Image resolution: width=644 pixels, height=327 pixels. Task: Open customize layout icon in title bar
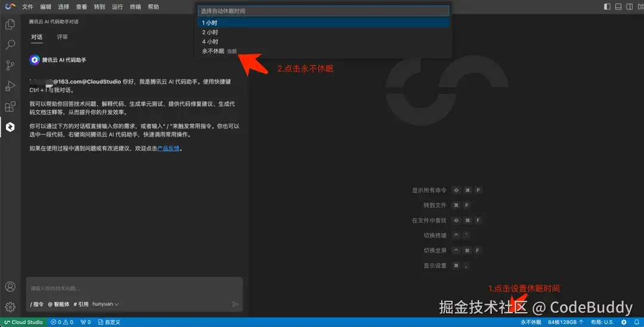pyautogui.click(x=639, y=7)
